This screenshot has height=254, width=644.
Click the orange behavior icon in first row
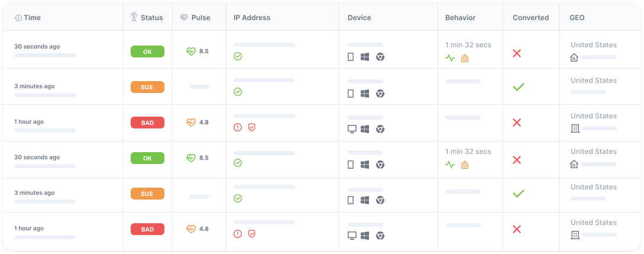(x=465, y=58)
